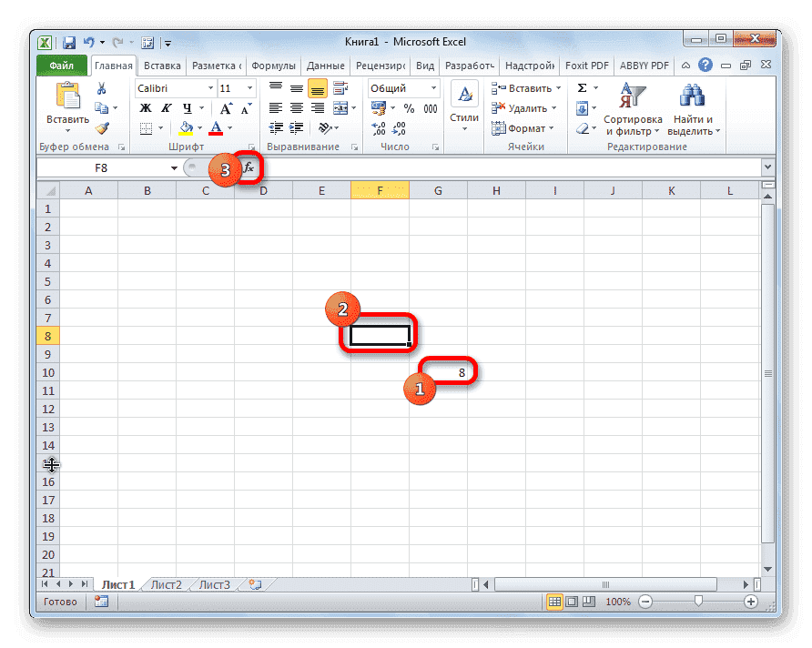
Task: Apply bold formatting with the Ж icon
Action: click(x=144, y=107)
